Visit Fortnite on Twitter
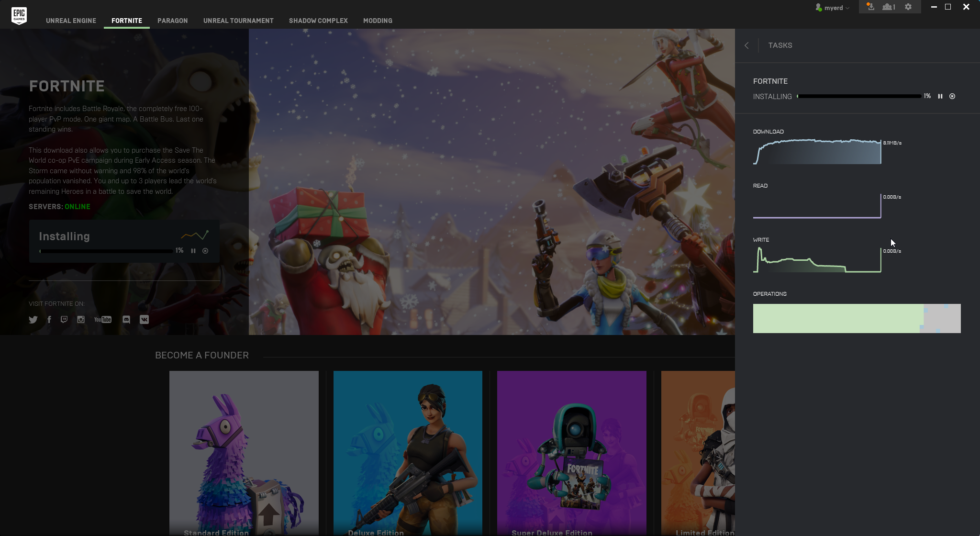Viewport: 980px width, 536px height. (33, 320)
